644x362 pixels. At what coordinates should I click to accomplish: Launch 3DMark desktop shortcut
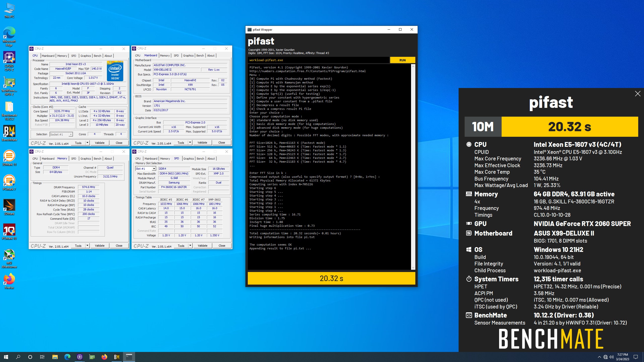[9, 207]
